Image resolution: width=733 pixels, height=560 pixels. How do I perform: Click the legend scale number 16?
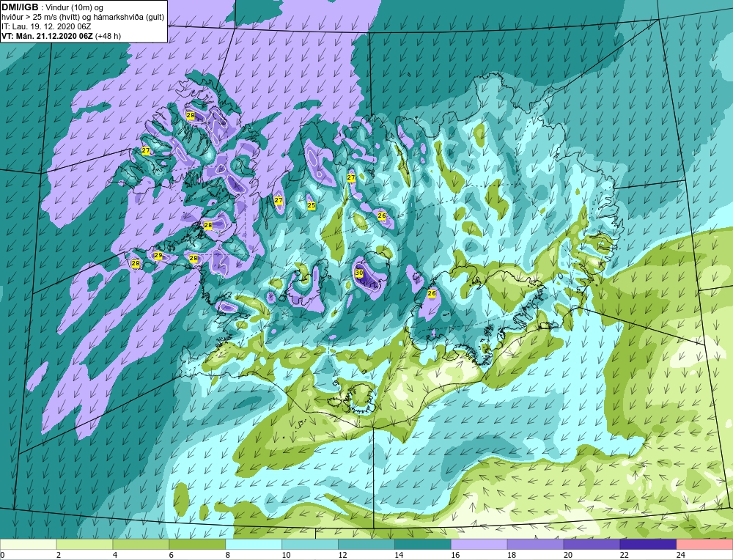455,555
